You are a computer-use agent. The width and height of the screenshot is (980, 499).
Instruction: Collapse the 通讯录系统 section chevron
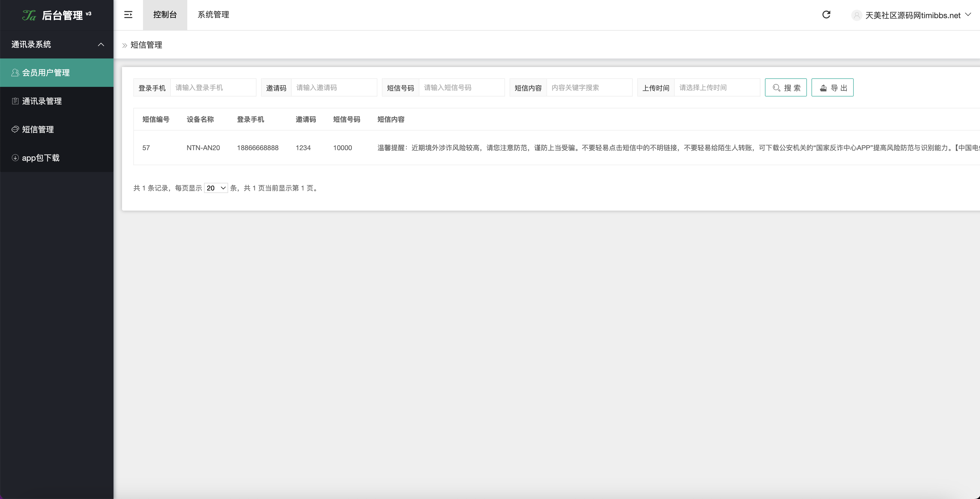101,45
